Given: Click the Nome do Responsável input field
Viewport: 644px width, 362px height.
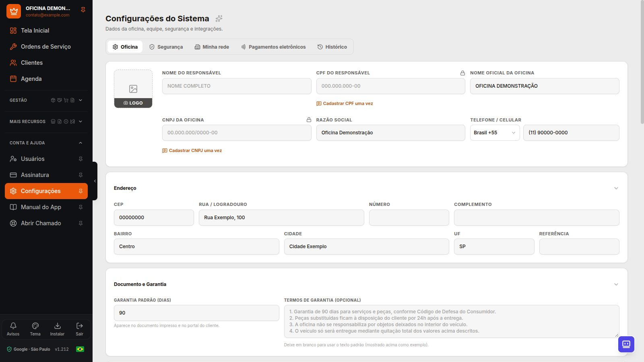Looking at the screenshot, I should pyautogui.click(x=237, y=86).
